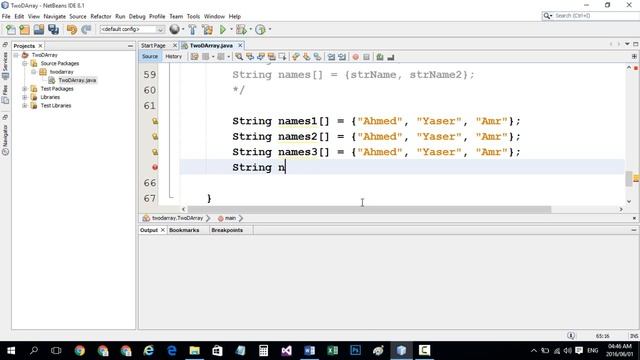This screenshot has width=640, height=360.
Task: Click the Profile Project toolbar icon
Action: tap(260, 29)
